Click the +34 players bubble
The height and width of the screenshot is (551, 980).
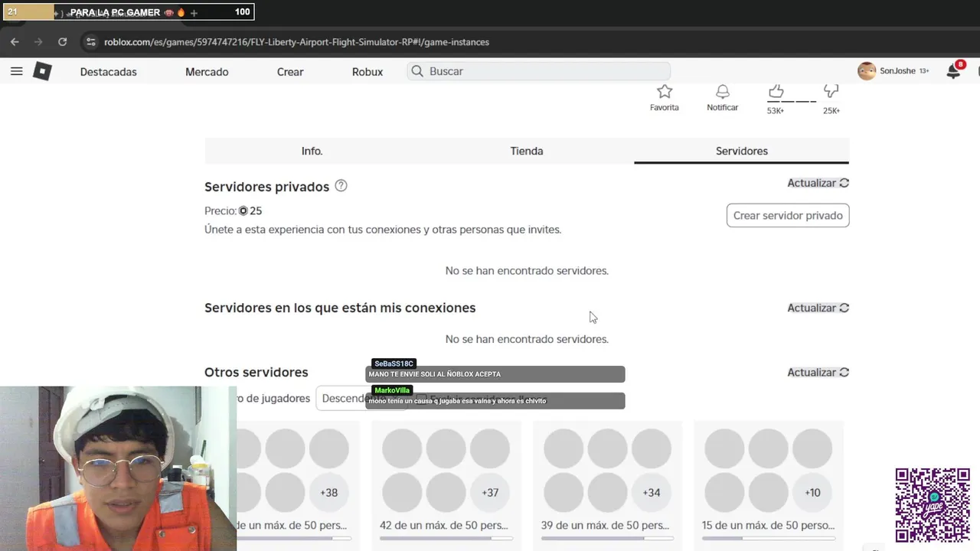652,492
